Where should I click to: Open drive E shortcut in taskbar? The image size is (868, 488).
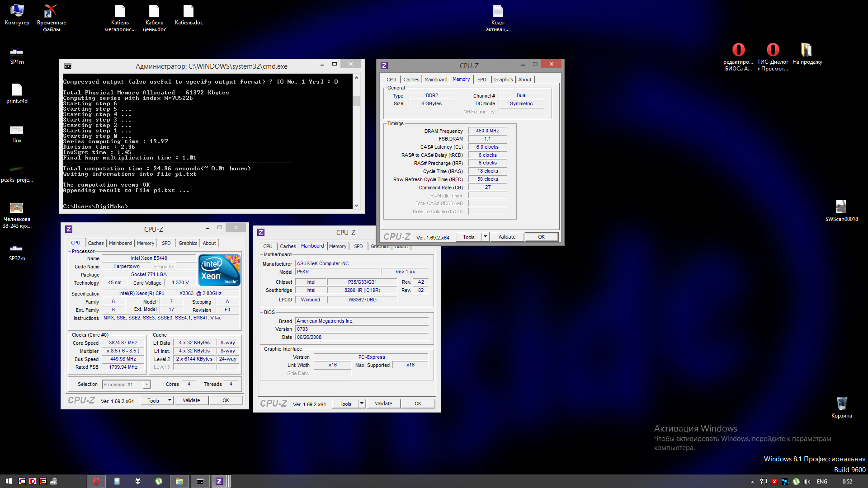pyautogui.click(x=43, y=481)
